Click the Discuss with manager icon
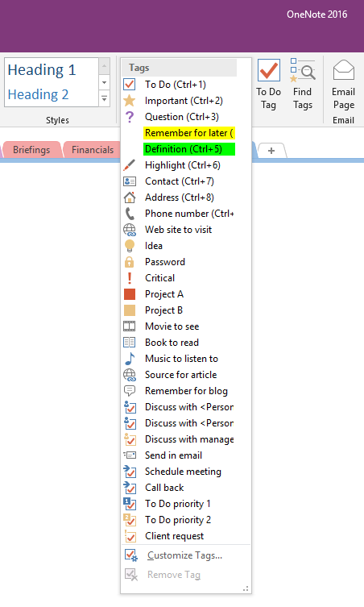Viewport: 364px width, 607px height. (129, 439)
